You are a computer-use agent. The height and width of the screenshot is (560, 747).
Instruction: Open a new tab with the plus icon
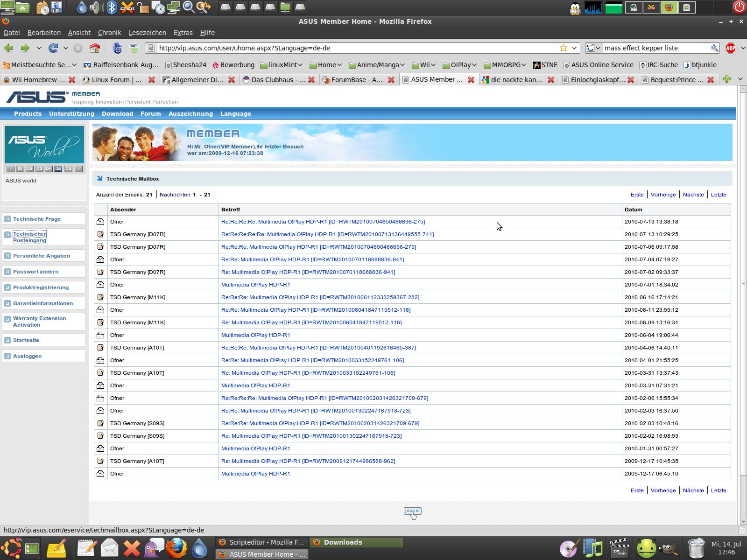coord(727,79)
